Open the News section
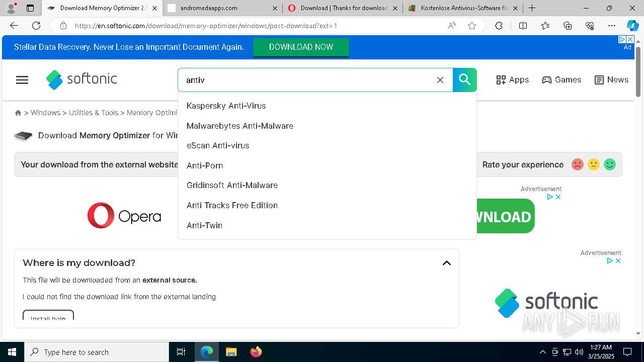Screen dimensions: 644x362 tap(611, 80)
